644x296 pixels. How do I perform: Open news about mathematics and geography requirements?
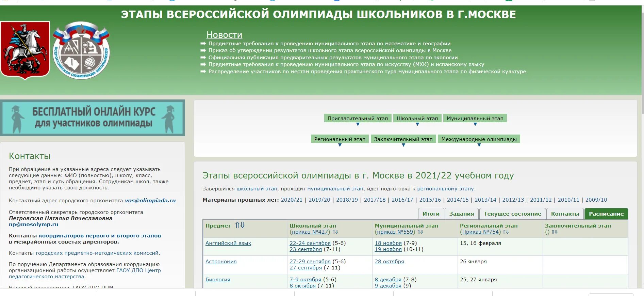[329, 44]
